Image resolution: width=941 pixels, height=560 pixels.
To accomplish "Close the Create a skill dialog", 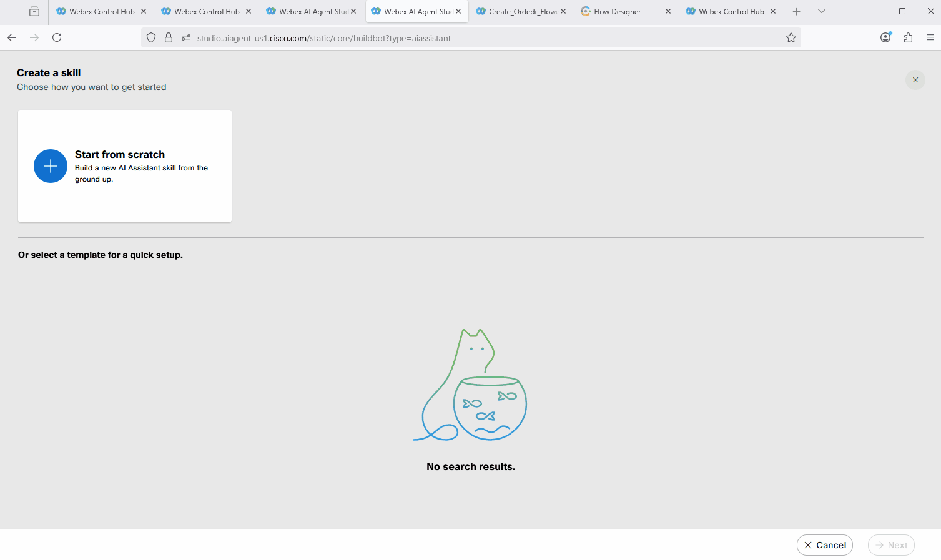I will coord(915,80).
